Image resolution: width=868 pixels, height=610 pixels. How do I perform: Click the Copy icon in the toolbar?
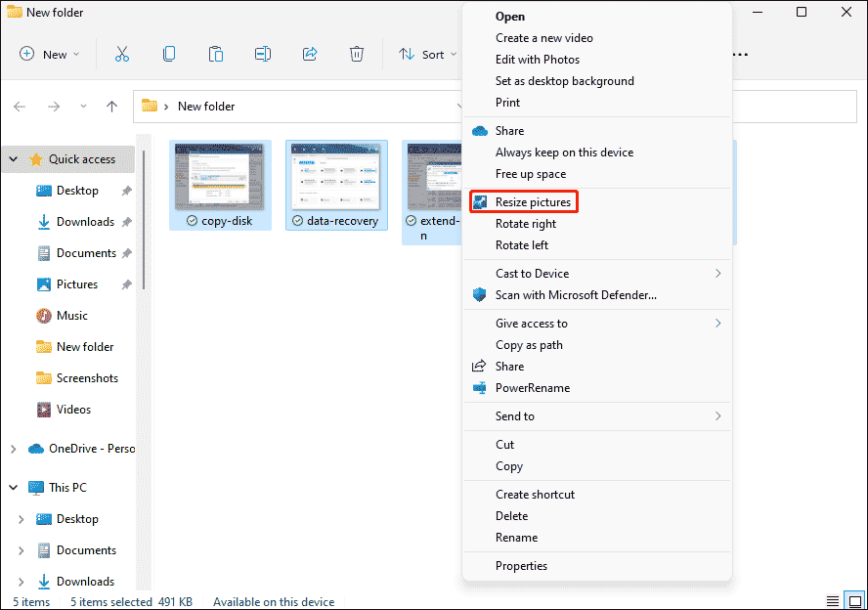(x=168, y=54)
